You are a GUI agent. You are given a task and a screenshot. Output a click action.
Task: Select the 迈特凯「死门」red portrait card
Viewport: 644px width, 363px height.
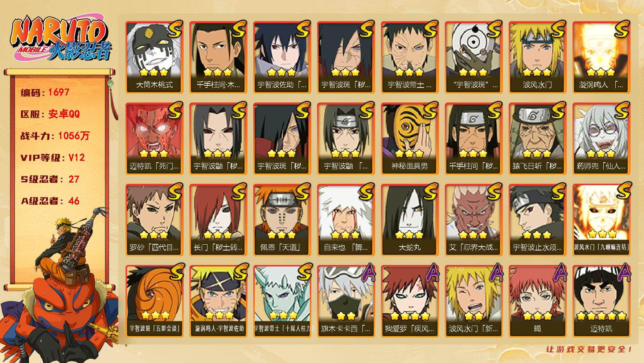coord(154,139)
